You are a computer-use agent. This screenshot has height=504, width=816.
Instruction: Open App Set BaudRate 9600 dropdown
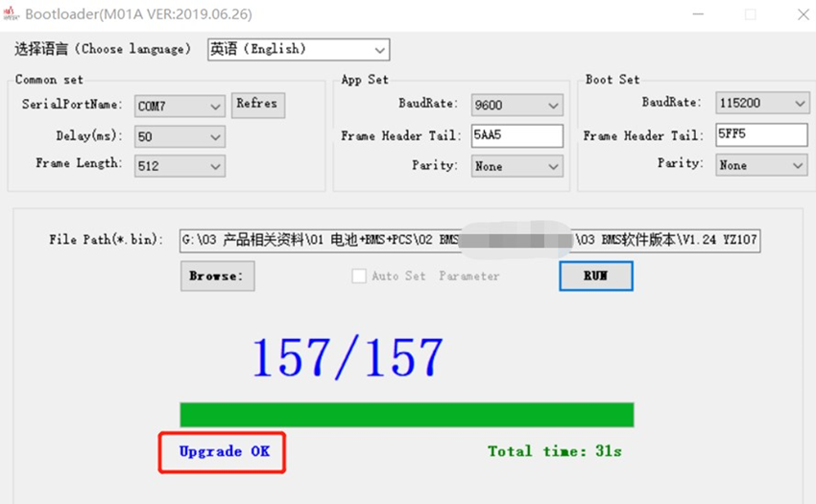(516, 106)
